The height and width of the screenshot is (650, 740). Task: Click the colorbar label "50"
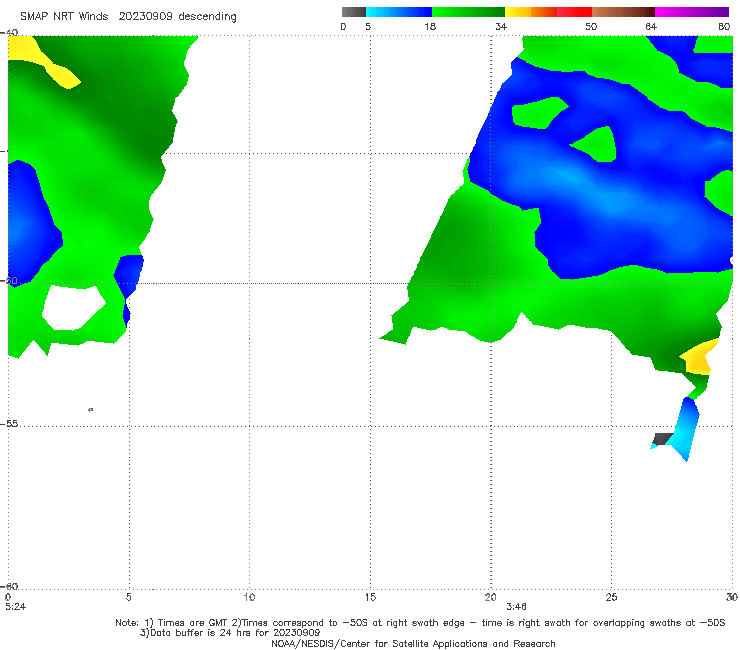click(x=591, y=26)
